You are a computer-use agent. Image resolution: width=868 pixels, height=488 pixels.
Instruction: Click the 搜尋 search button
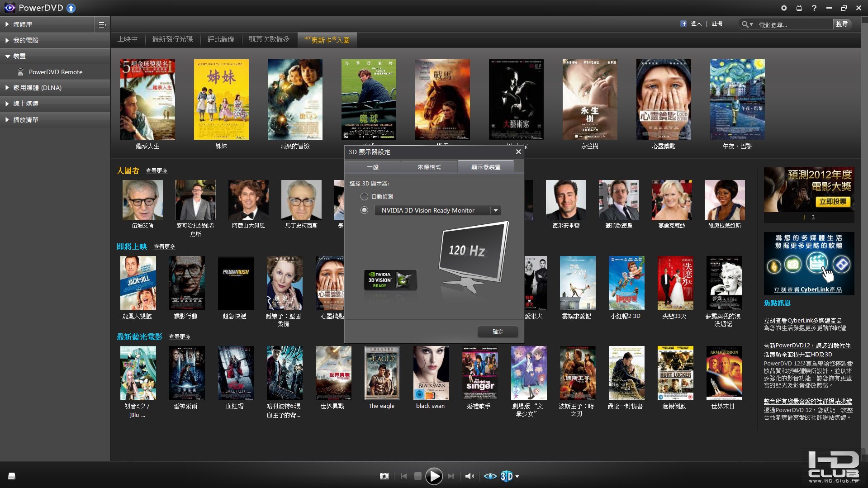tap(842, 24)
